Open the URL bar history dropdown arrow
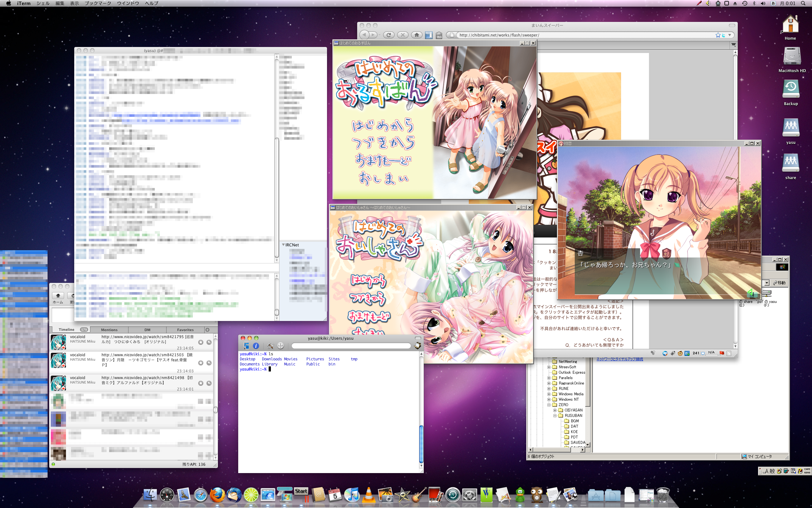Screen dimensions: 812x508 tap(730, 35)
